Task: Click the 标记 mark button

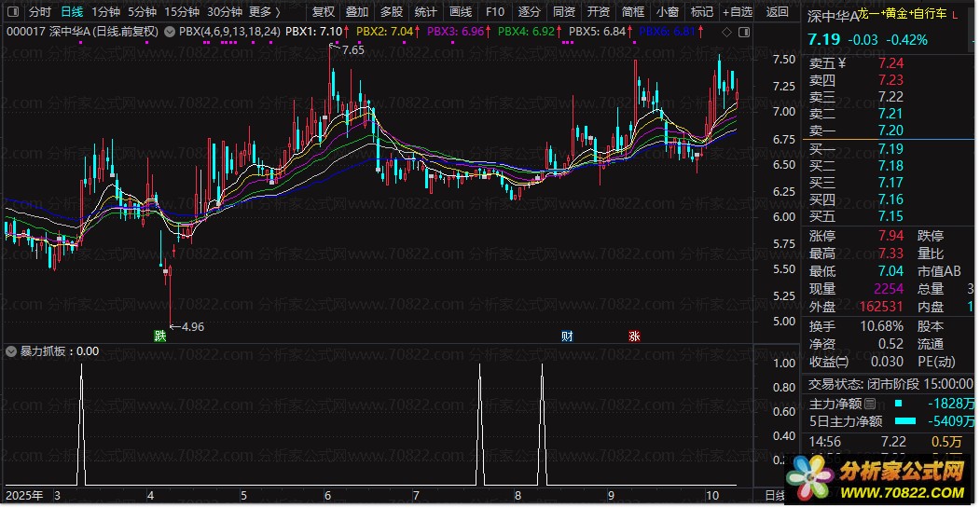Action: pyautogui.click(x=702, y=12)
